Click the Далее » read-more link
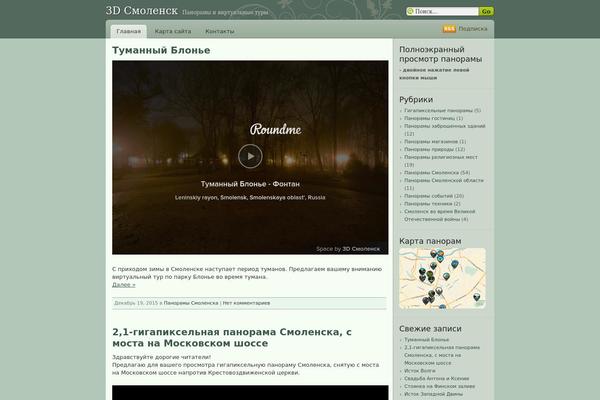This screenshot has width=600, height=400. tap(124, 285)
